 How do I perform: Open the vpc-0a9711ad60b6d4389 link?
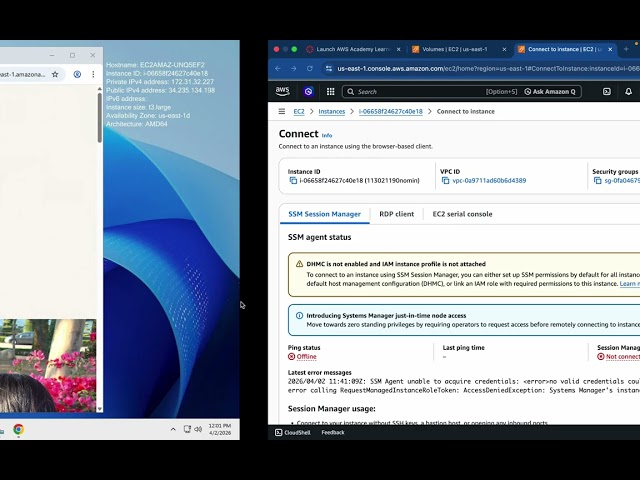489,180
